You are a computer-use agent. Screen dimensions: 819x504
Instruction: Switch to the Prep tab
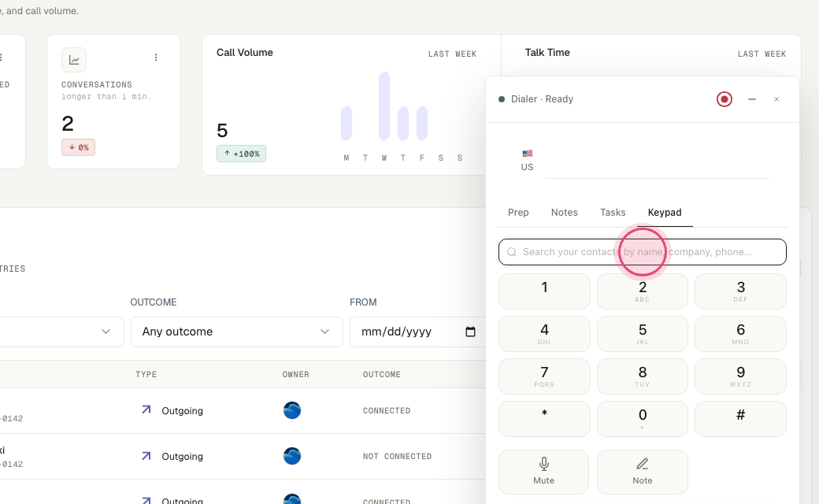click(x=518, y=213)
